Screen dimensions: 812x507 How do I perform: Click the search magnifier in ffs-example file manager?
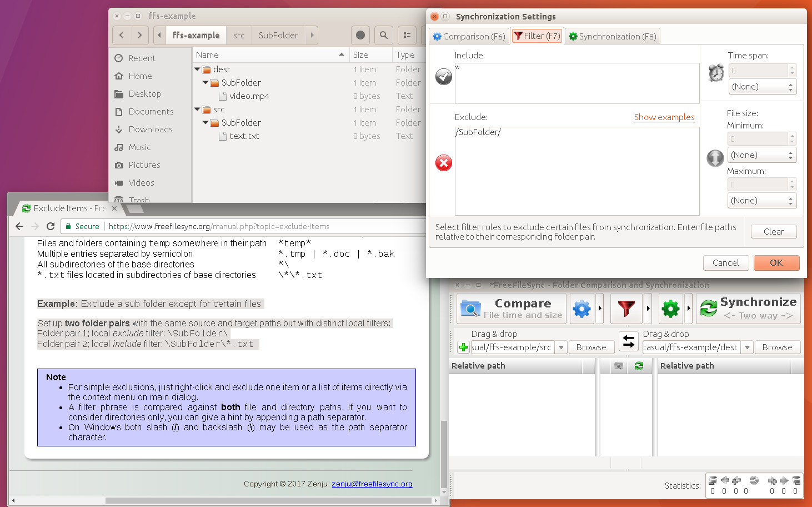(x=384, y=35)
